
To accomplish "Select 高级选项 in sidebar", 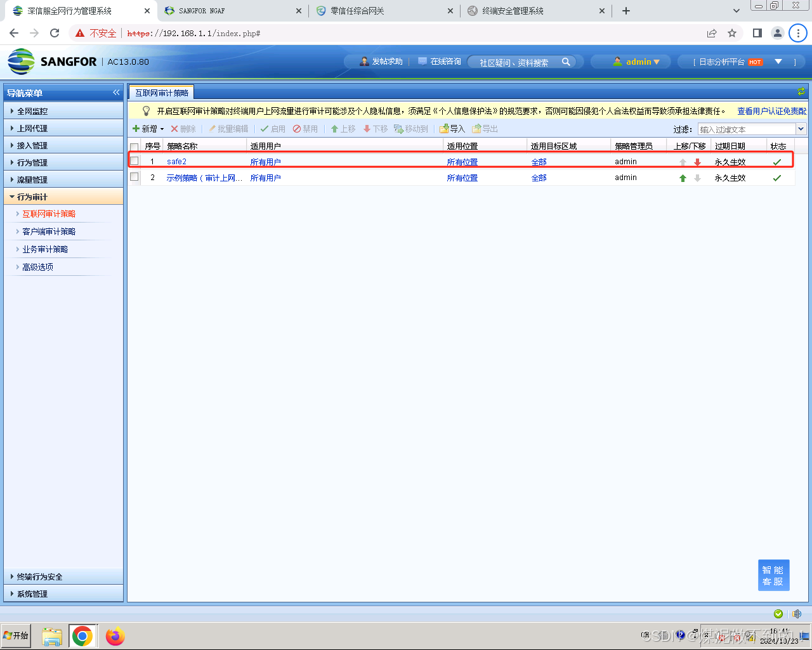I will point(37,267).
